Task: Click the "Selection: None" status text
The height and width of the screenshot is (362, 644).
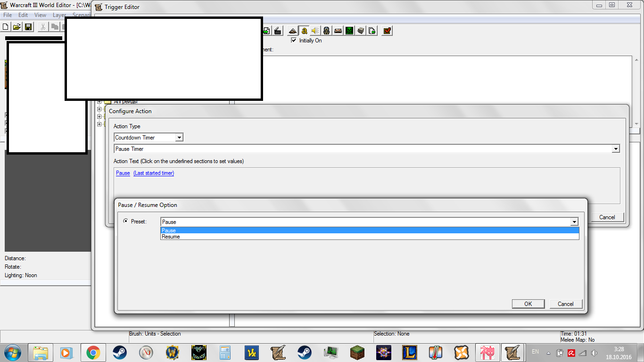Action: [x=392, y=334]
